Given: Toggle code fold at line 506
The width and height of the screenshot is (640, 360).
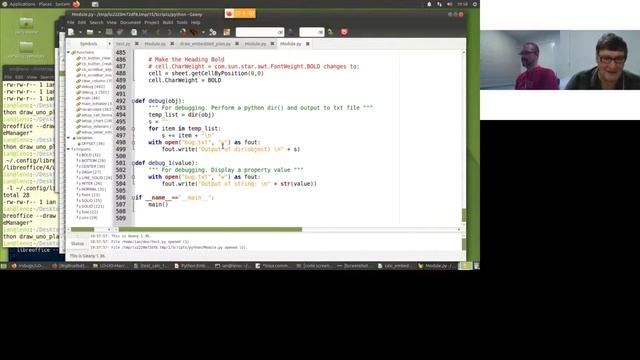Looking at the screenshot, I should point(133,198).
